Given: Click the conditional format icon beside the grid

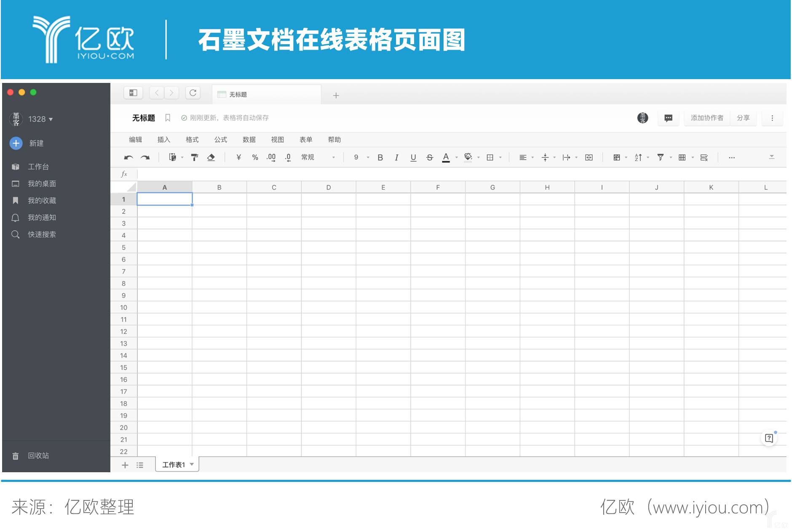Looking at the screenshot, I should pyautogui.click(x=704, y=157).
